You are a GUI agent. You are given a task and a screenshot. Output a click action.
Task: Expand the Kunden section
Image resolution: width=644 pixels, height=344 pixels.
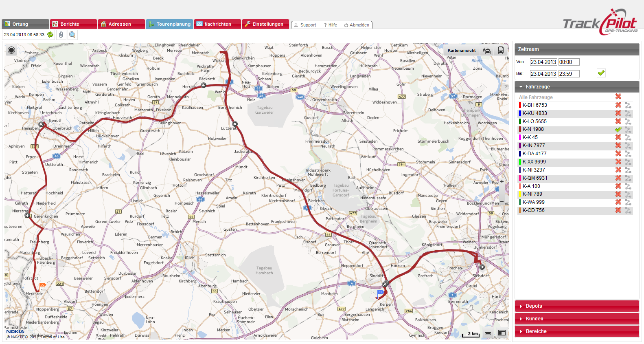click(577, 319)
